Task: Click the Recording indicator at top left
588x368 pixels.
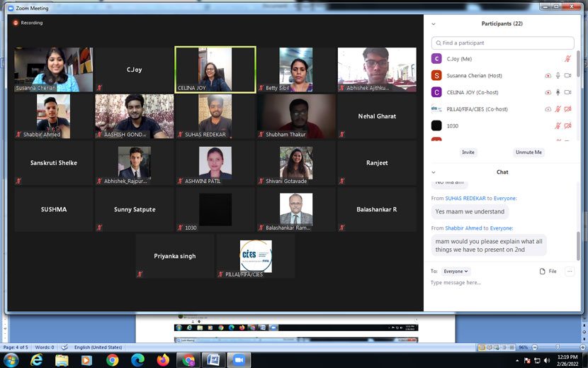Action: (x=28, y=23)
